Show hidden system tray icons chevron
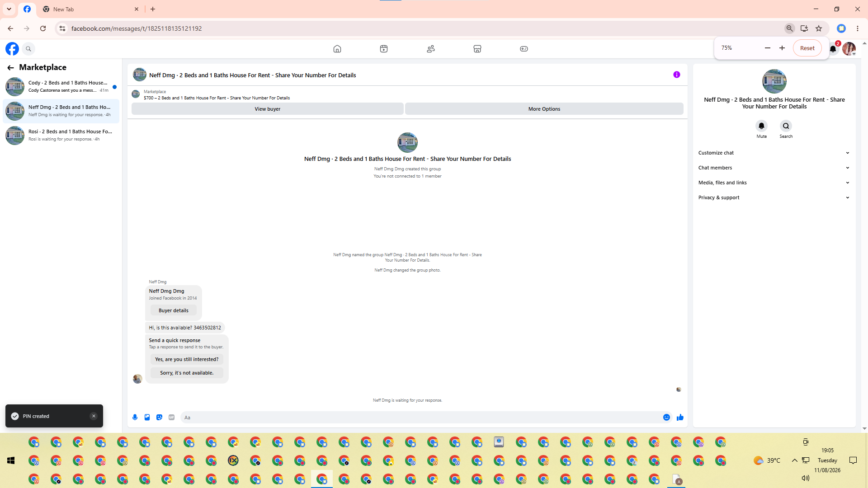The image size is (868, 488). (x=794, y=460)
